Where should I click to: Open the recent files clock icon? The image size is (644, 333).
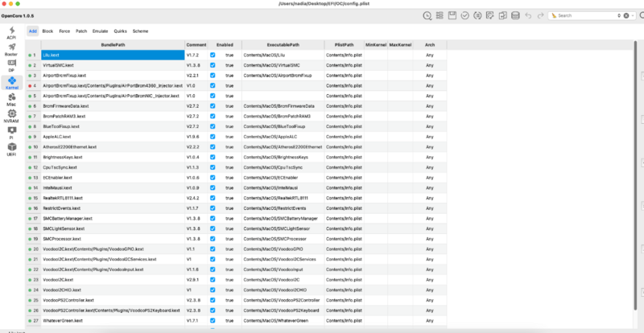[427, 15]
